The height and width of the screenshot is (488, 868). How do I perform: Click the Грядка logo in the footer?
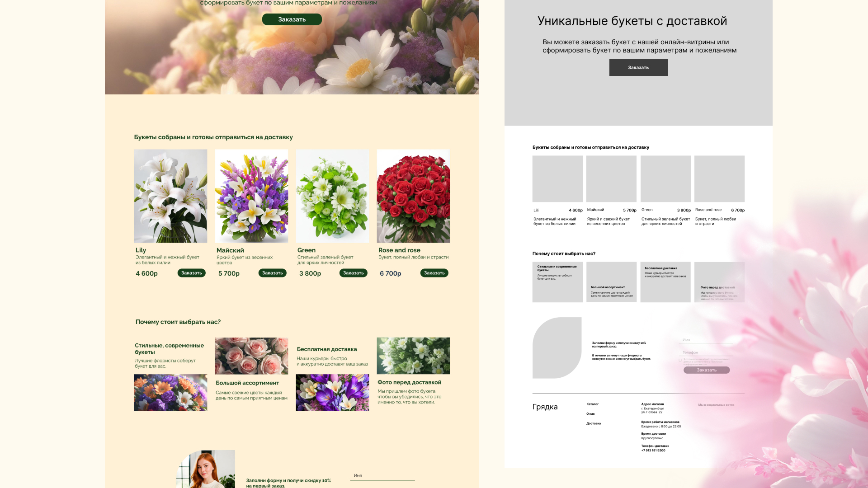click(545, 407)
